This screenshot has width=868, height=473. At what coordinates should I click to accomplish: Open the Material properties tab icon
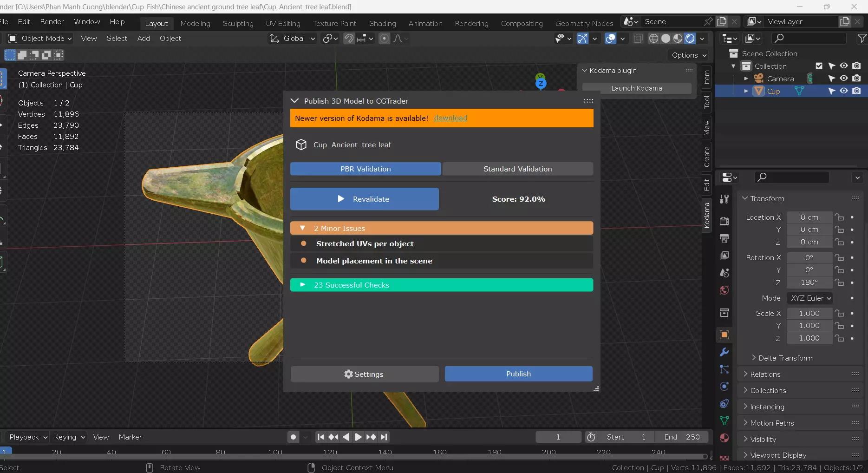coord(724,438)
